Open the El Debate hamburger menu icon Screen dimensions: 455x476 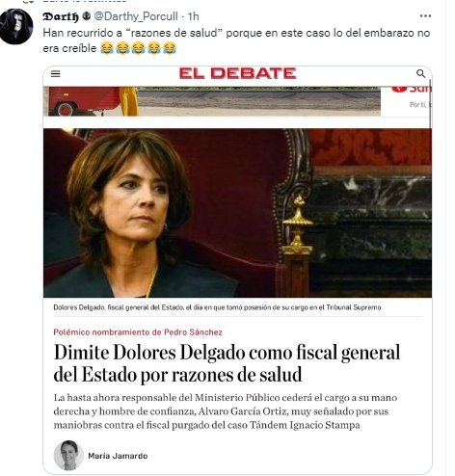click(56, 74)
